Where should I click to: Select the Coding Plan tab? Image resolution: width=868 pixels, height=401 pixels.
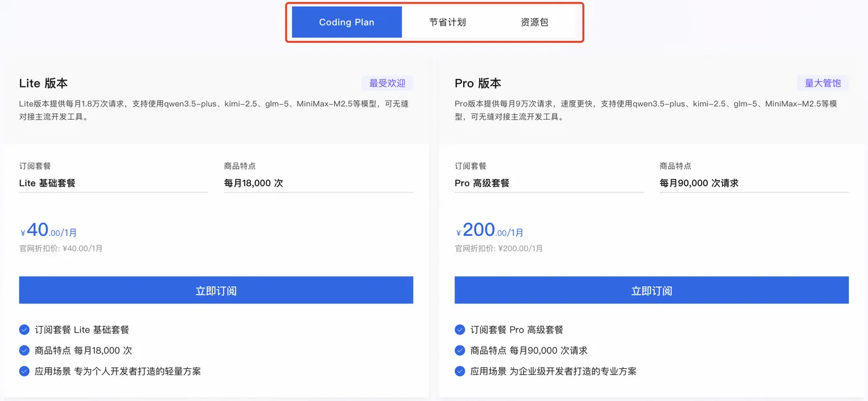coord(346,22)
